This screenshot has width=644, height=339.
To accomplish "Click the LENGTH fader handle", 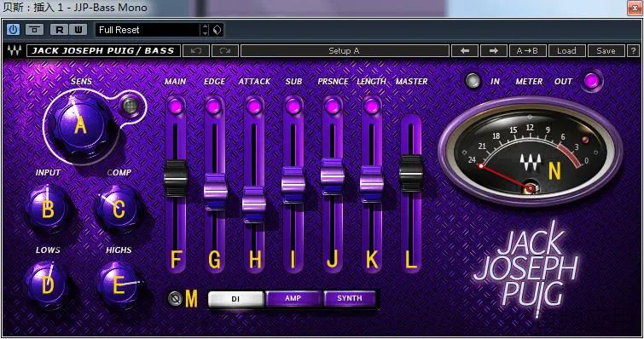I will (x=371, y=184).
